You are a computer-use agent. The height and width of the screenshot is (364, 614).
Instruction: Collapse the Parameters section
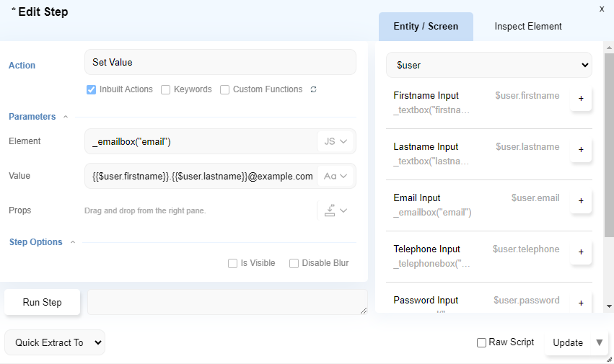tap(66, 117)
